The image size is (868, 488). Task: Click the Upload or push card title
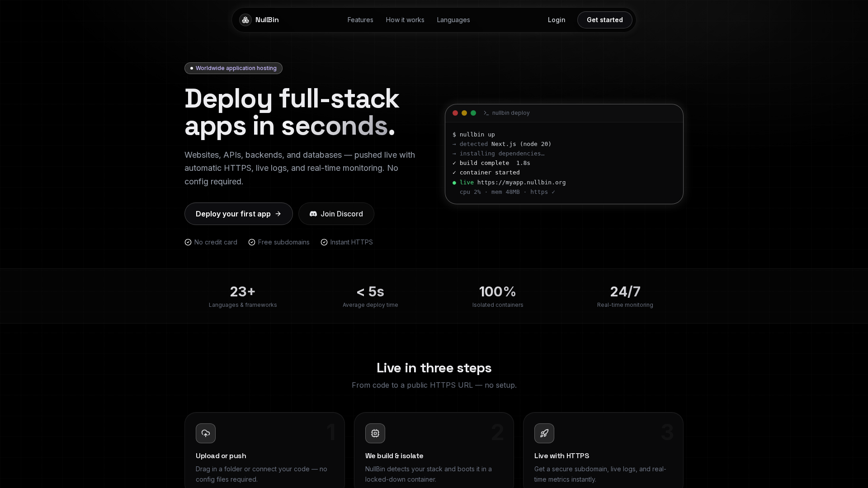pyautogui.click(x=221, y=456)
